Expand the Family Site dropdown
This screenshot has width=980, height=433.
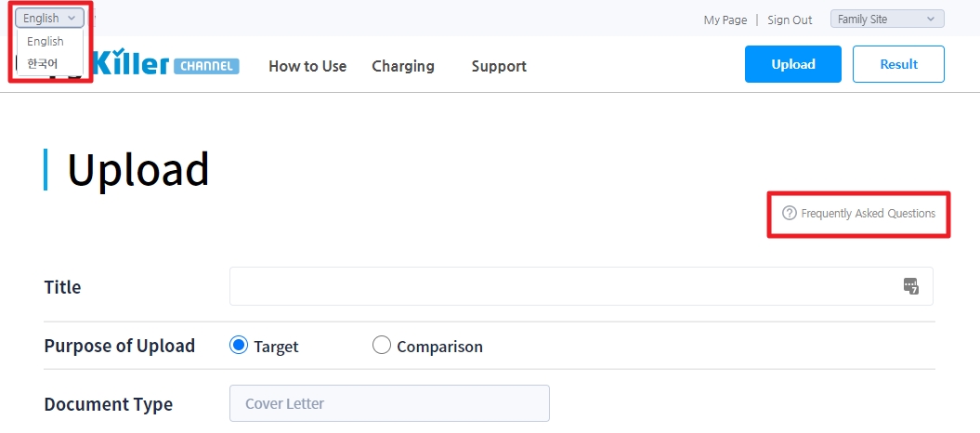point(887,19)
